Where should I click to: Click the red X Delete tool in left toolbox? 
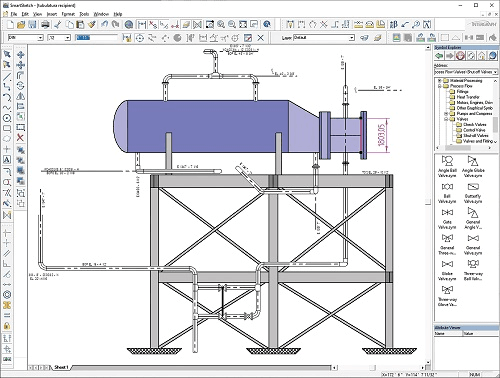(x=21, y=138)
